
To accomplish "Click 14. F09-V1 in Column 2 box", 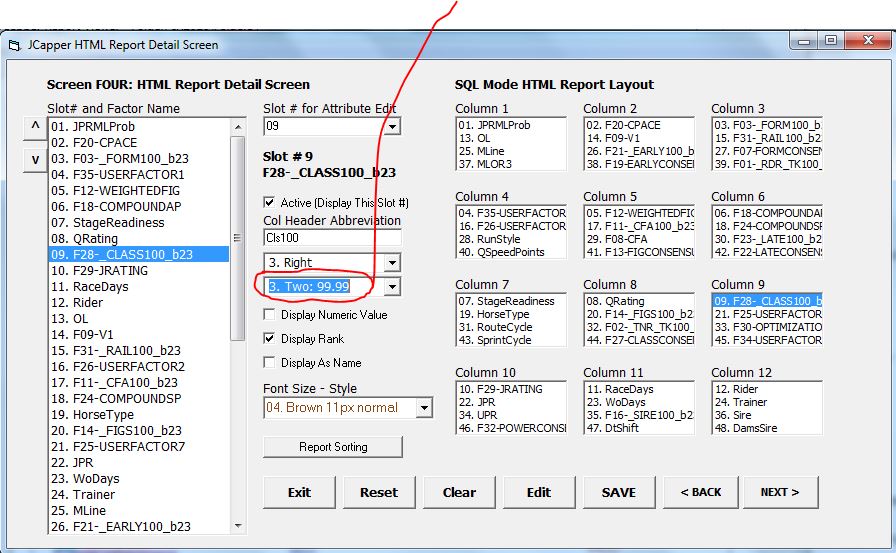I will 639,138.
